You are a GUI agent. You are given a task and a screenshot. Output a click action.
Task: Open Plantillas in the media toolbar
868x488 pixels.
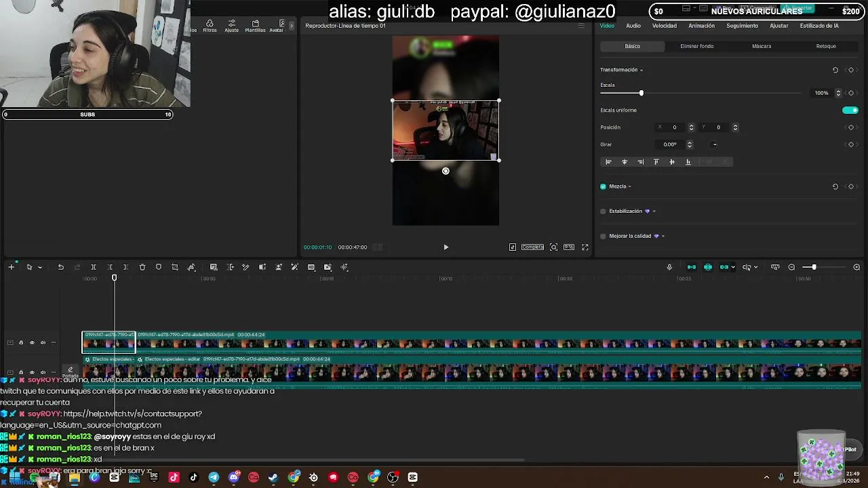pos(255,26)
